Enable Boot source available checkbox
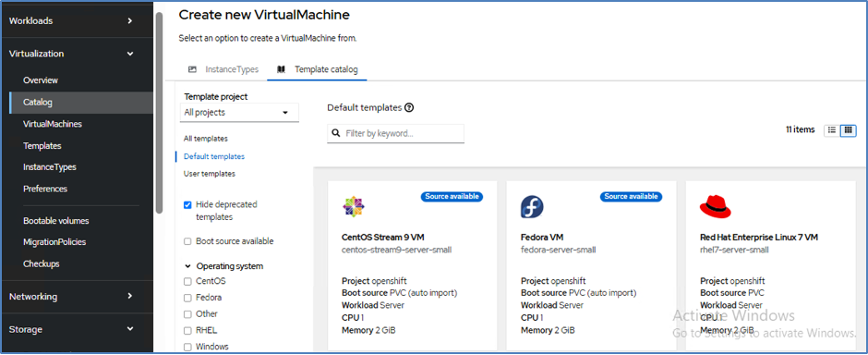 (x=187, y=241)
